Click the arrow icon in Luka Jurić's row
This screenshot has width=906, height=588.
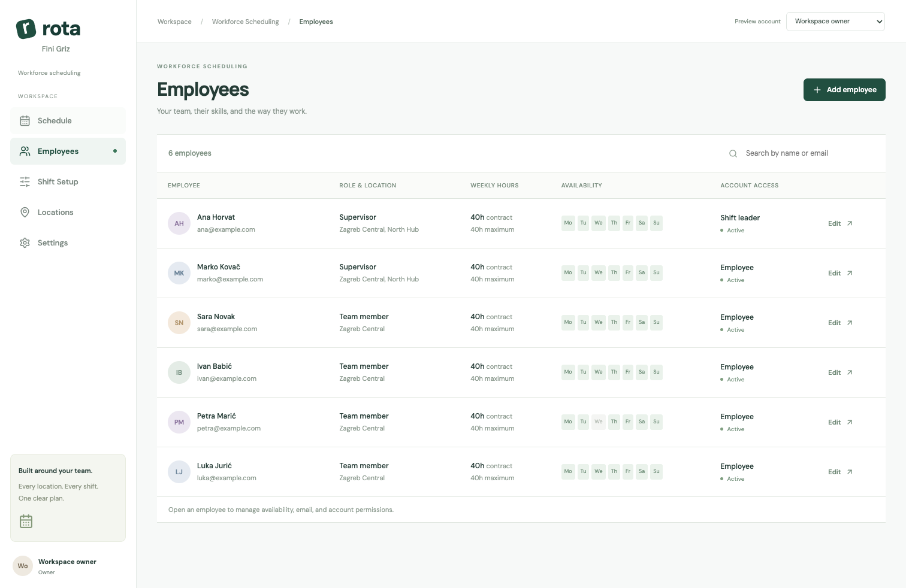[x=850, y=472]
